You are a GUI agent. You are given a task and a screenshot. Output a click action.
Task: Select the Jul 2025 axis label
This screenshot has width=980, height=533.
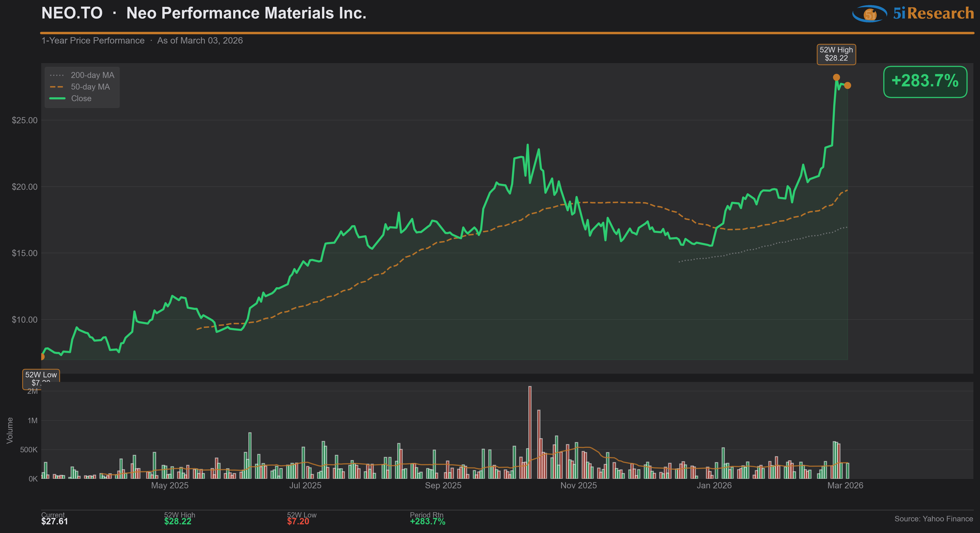click(305, 485)
